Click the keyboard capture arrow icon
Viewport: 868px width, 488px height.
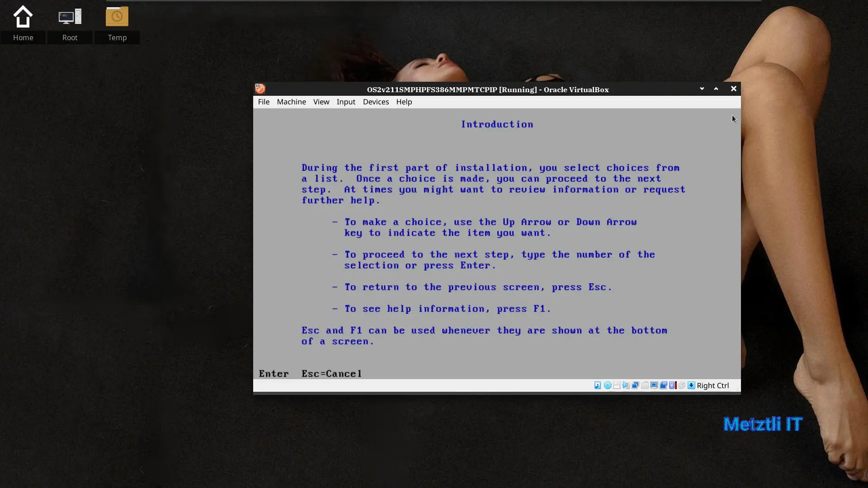point(691,385)
